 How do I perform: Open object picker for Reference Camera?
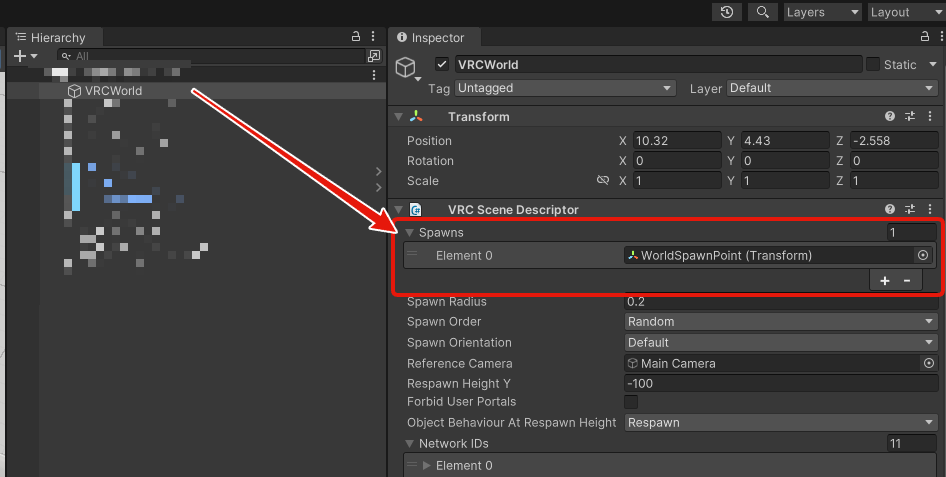point(929,363)
